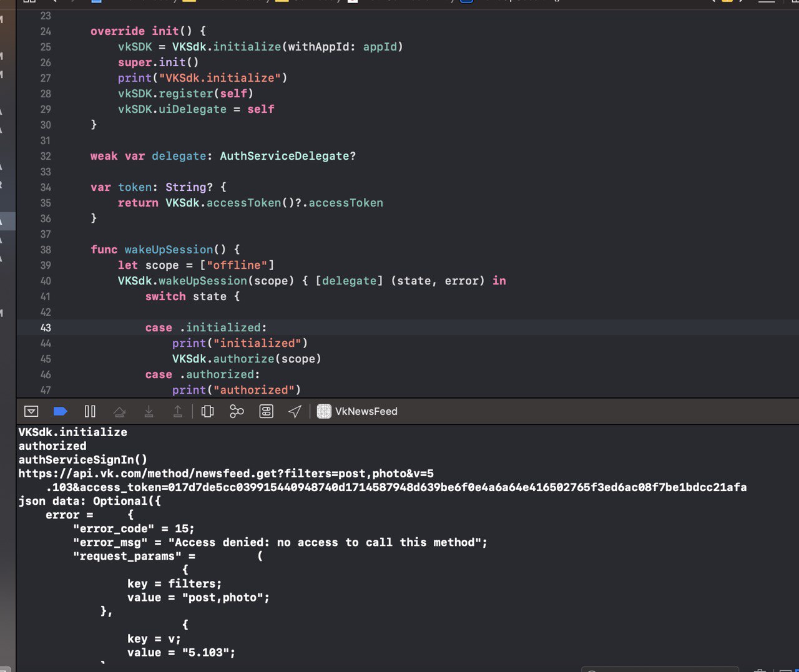
Task: Click the access_token value line in console
Action: tap(396, 487)
